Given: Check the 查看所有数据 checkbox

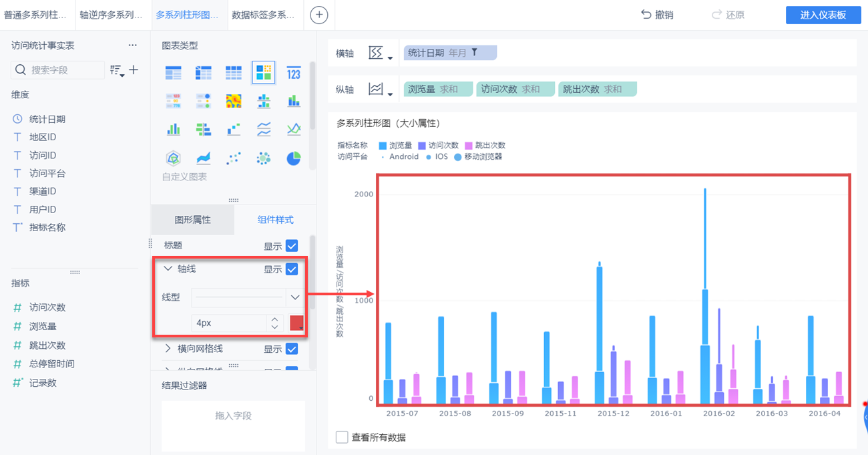Looking at the screenshot, I should click(342, 438).
